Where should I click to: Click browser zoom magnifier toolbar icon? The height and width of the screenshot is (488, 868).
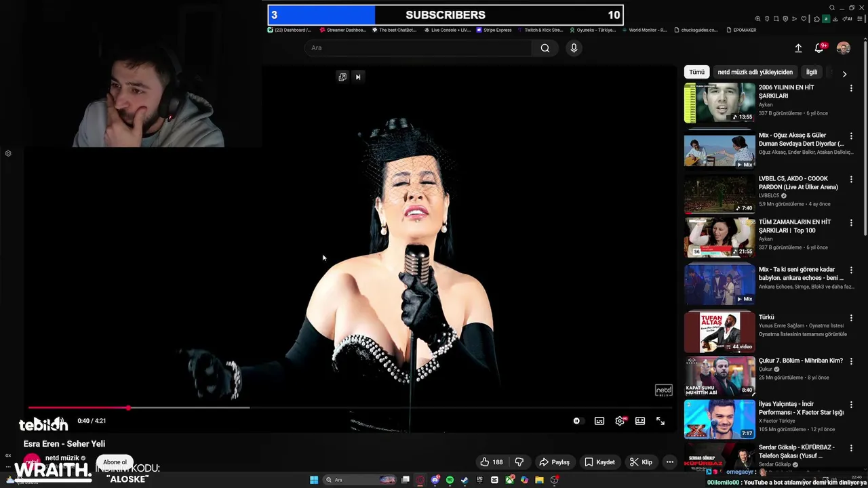pyautogui.click(x=757, y=19)
